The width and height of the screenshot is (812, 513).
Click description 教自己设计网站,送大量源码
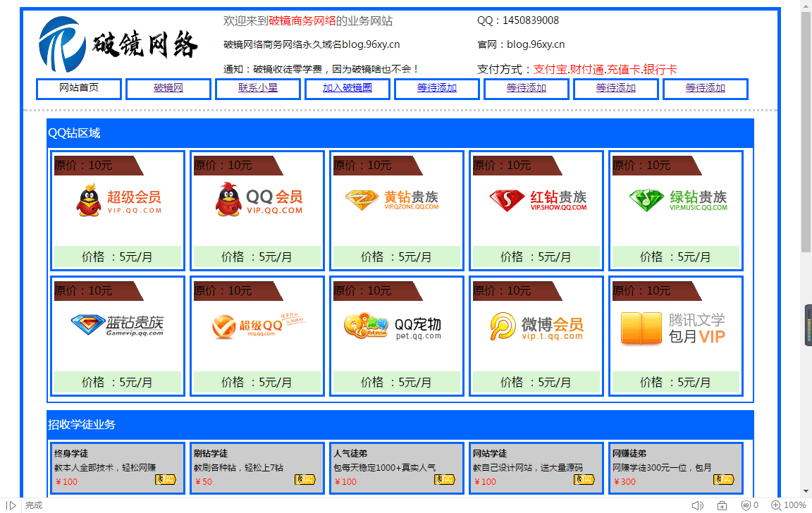coord(528,467)
